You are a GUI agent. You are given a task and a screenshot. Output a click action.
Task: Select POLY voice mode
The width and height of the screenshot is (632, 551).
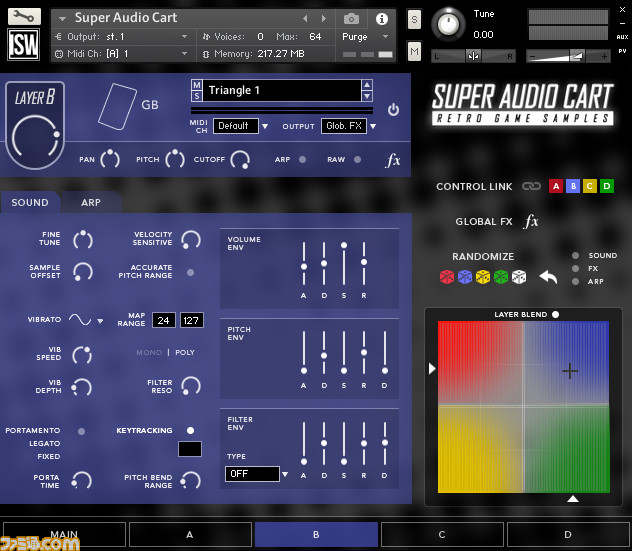click(x=185, y=352)
